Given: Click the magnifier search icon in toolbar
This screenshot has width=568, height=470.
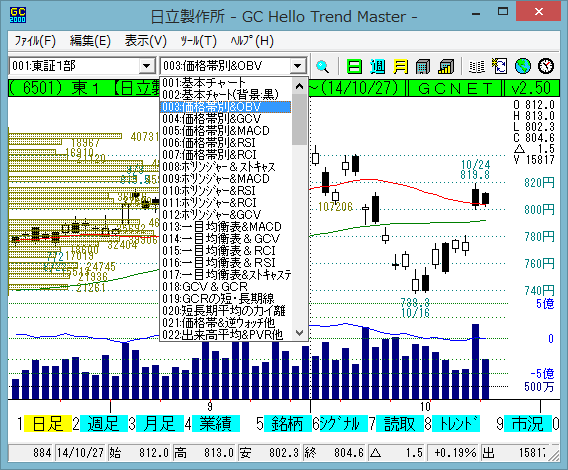Looking at the screenshot, I should tap(322, 66).
